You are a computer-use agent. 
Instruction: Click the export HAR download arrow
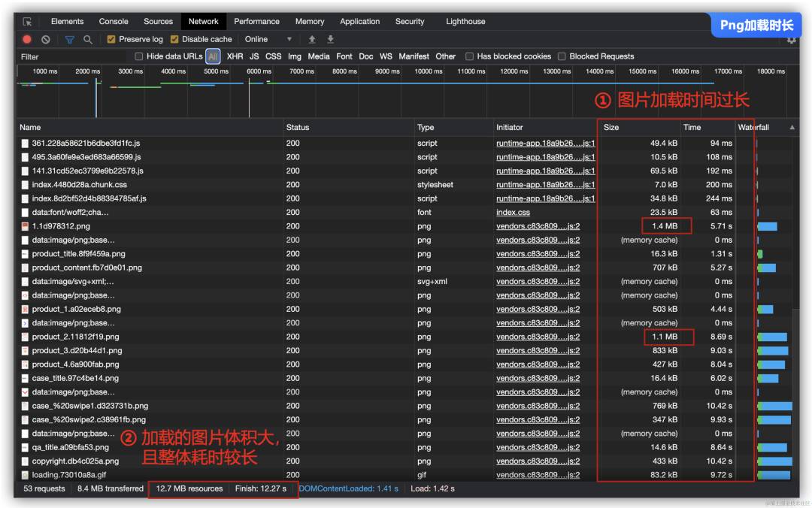330,39
